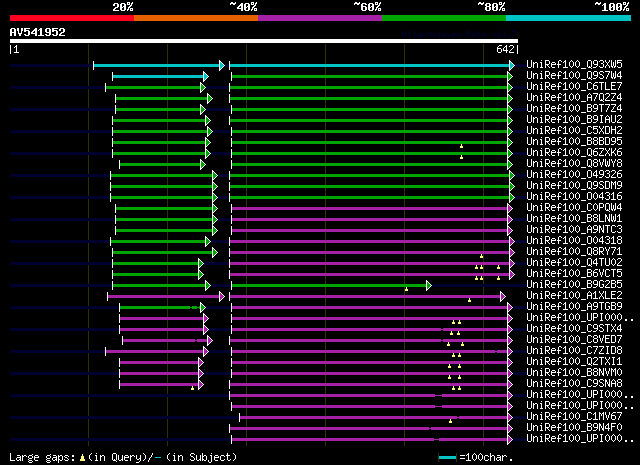Image resolution: width=640 pixels, height=465 pixels.
Task: Select the UniRef100_B8BD95 label
Action: click(x=574, y=142)
